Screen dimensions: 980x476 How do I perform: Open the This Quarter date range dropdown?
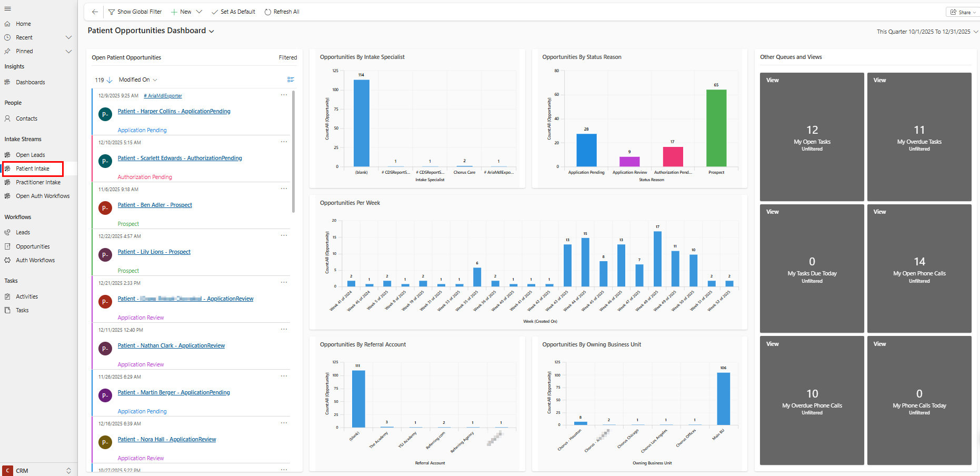[975, 32]
